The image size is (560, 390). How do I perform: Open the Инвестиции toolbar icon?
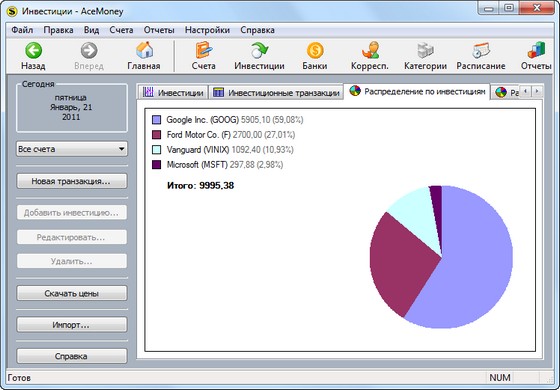click(259, 50)
